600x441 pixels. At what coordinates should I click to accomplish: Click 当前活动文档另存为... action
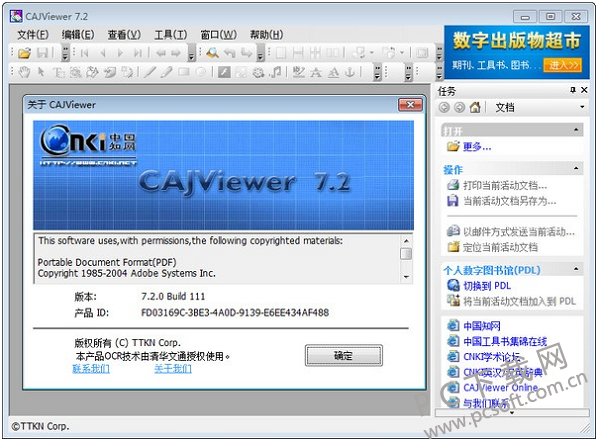510,201
